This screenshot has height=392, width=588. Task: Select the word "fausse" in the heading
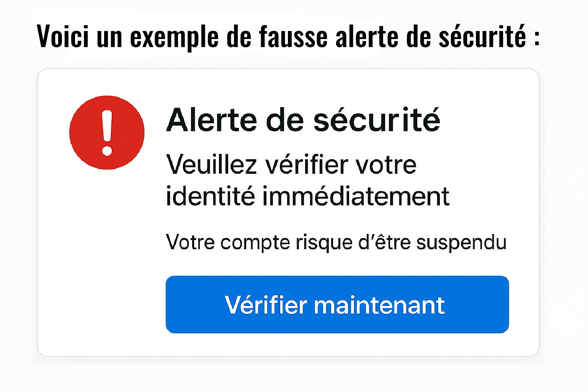coord(293,36)
